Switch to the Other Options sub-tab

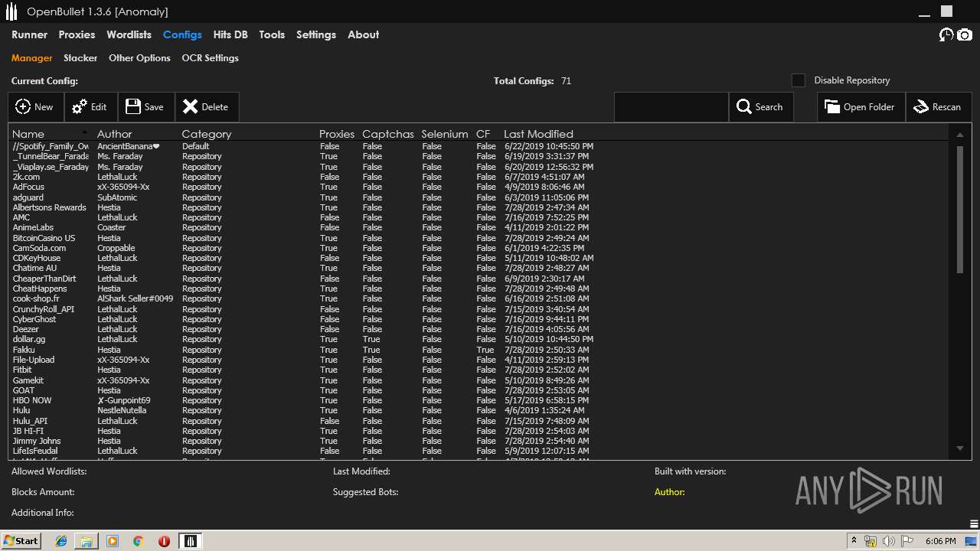coord(139,58)
